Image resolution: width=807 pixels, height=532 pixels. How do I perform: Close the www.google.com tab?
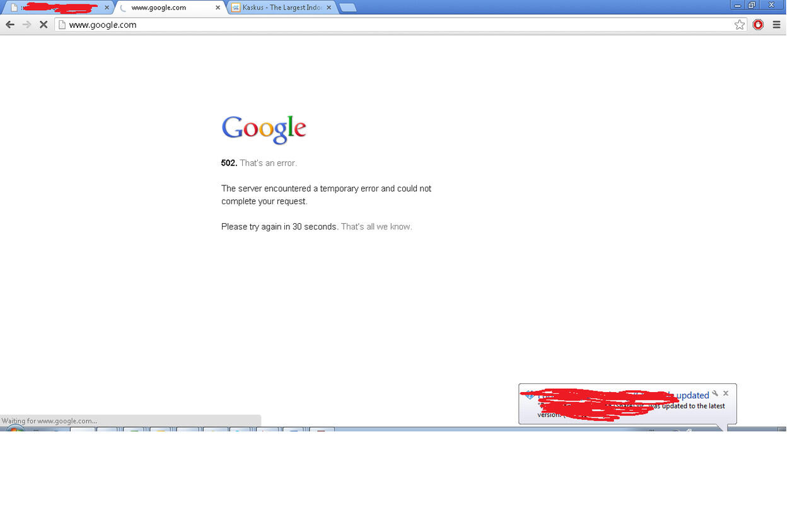point(218,8)
